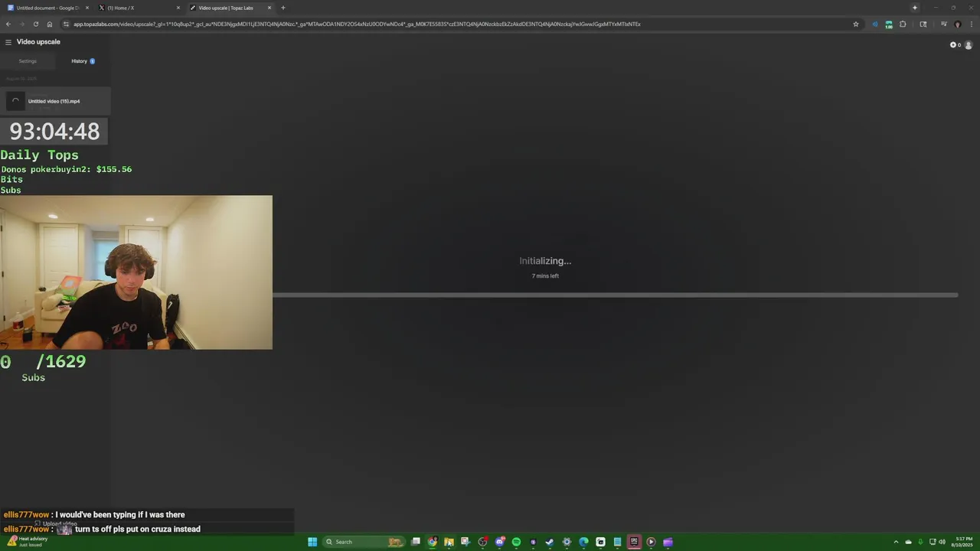This screenshot has width=980, height=551.
Task: Close the Home / X tab
Action: tap(178, 8)
